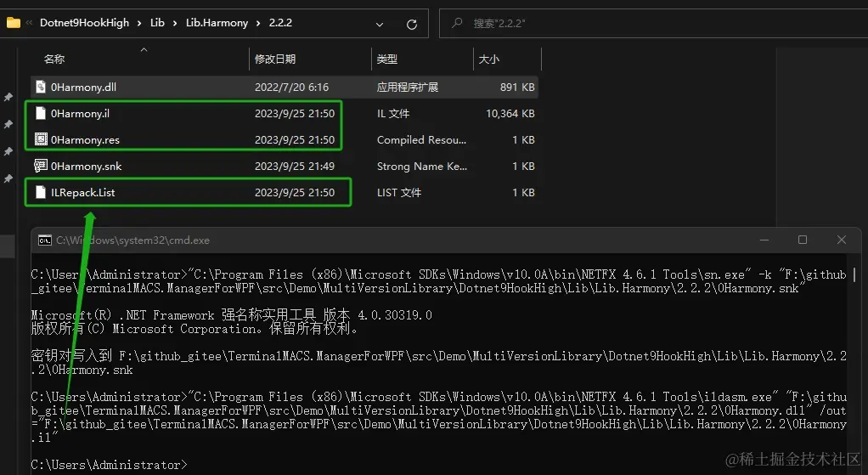Minimize the cmd.exe window
The height and width of the screenshot is (475, 868).
click(764, 240)
